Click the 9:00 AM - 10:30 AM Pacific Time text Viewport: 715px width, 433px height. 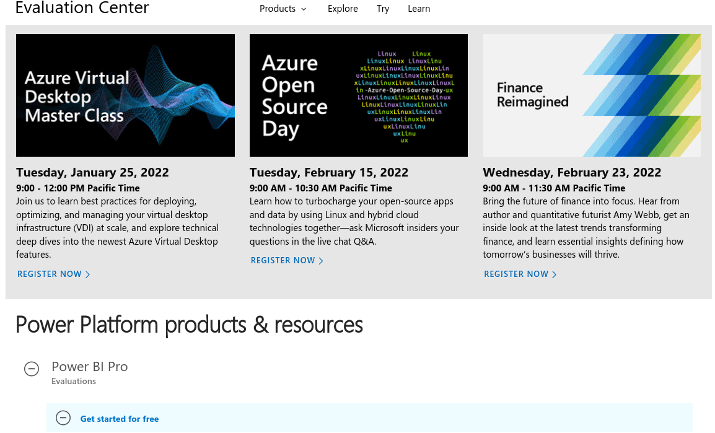click(x=321, y=188)
